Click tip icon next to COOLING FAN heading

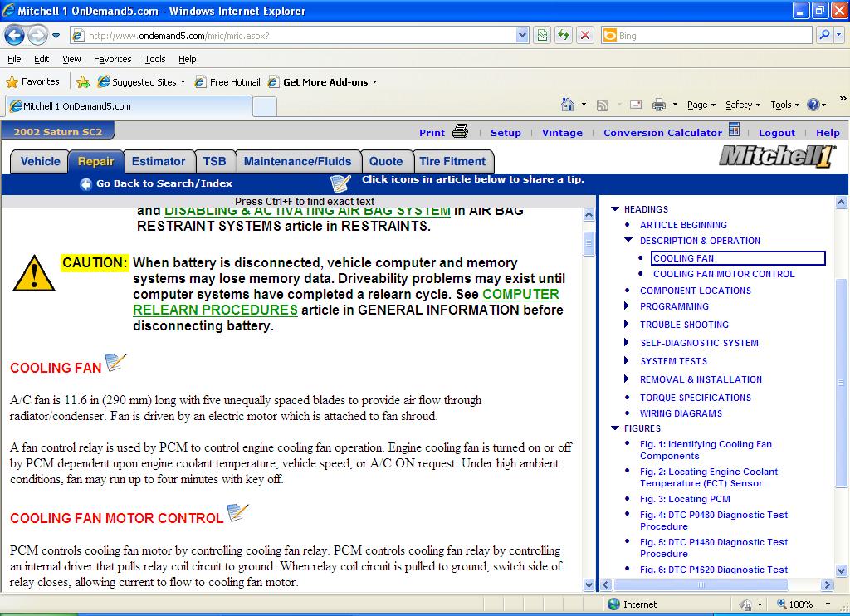115,362
